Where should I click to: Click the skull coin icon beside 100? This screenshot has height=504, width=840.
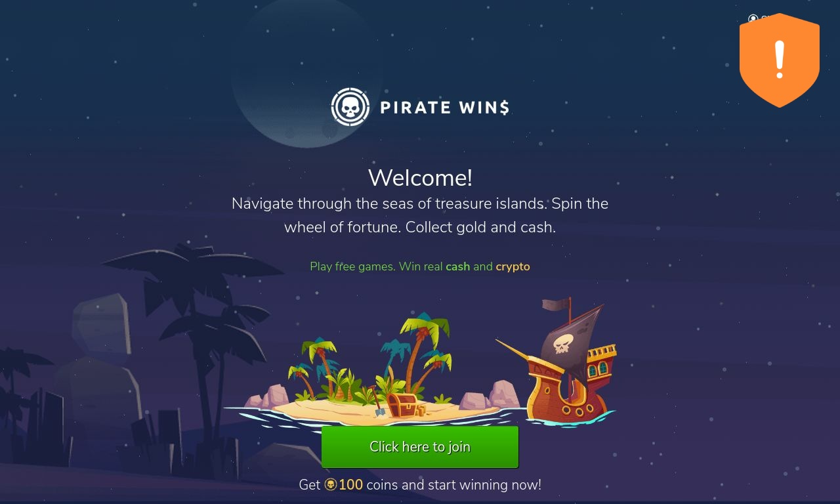331,485
